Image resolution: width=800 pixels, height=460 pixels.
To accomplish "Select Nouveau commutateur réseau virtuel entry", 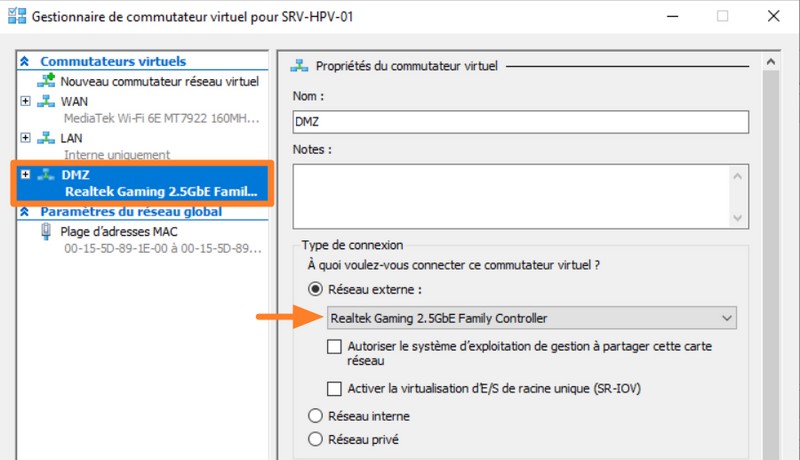I will 159,81.
